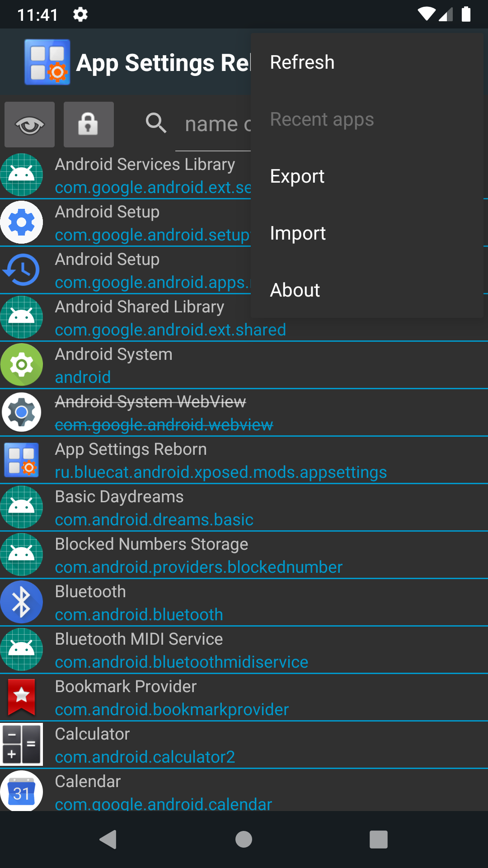488x868 pixels.
Task: Open Bluetooth MIDI Service entry
Action: click(x=244, y=650)
